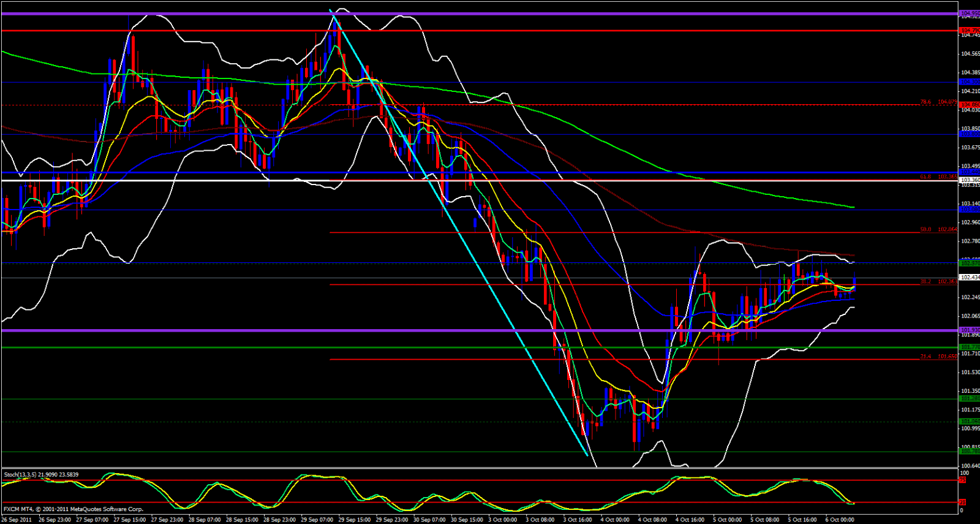Image resolution: width=980 pixels, height=524 pixels.
Task: Select the green 101.770 price tag
Action: click(970, 347)
